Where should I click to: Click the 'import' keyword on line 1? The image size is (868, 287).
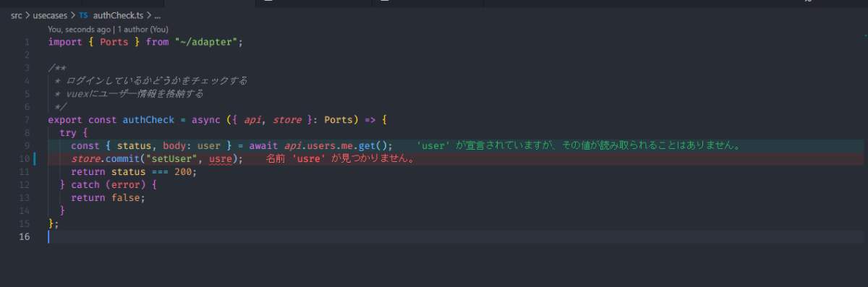[65, 42]
